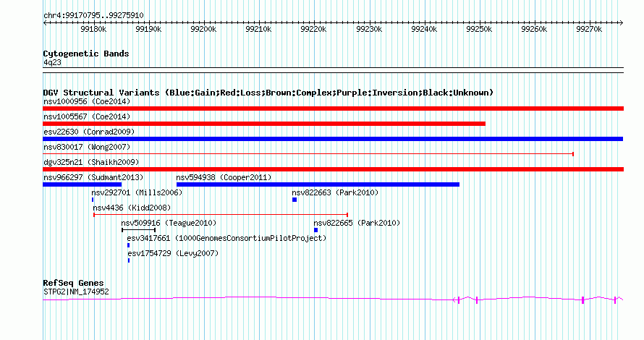
Task: Open the esv1754729 (Levy2007) label
Action: pos(173,253)
